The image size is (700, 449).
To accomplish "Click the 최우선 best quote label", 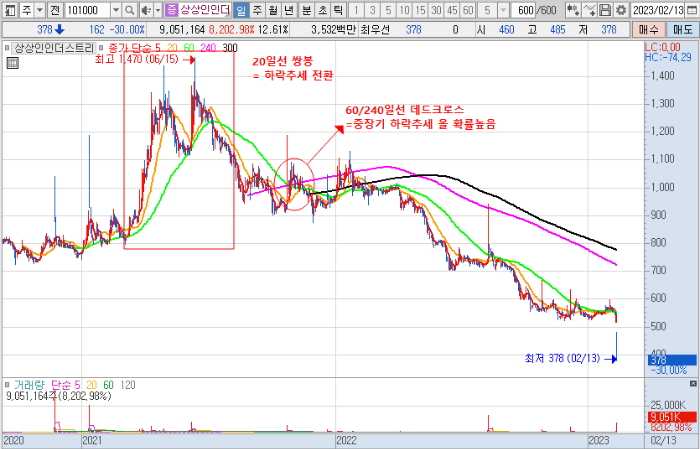I will (x=375, y=30).
